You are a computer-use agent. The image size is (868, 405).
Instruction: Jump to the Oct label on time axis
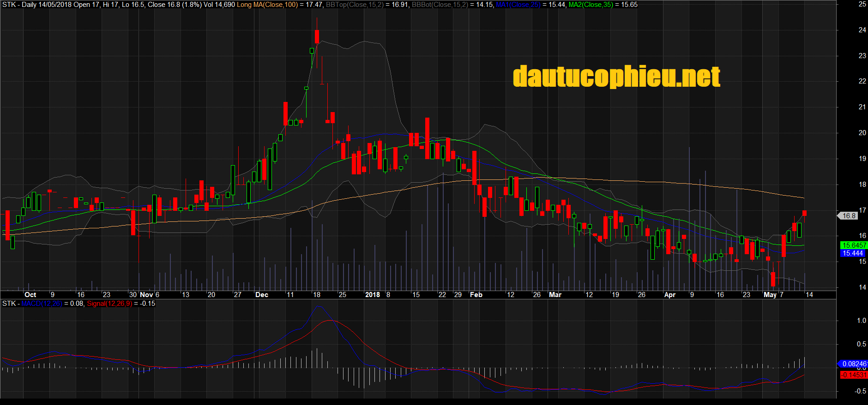point(30,295)
